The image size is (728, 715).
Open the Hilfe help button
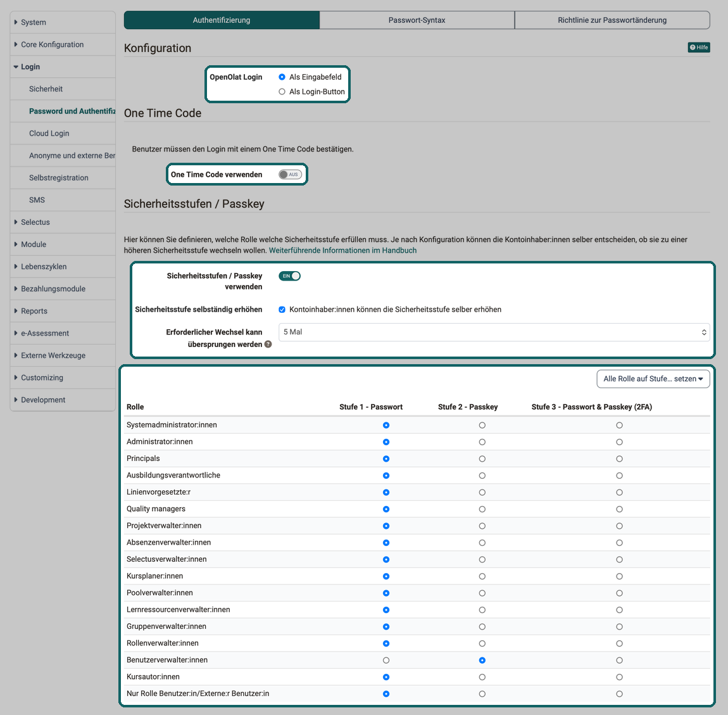[x=699, y=47]
